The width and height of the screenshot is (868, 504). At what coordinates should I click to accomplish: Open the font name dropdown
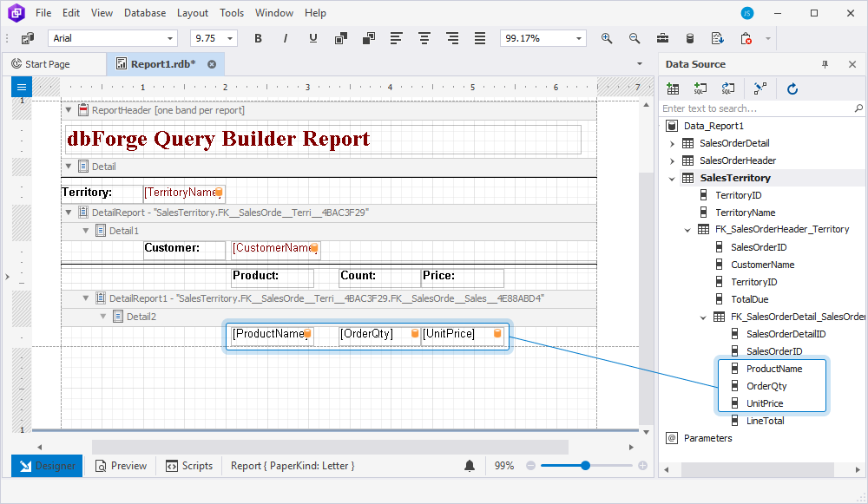(170, 38)
